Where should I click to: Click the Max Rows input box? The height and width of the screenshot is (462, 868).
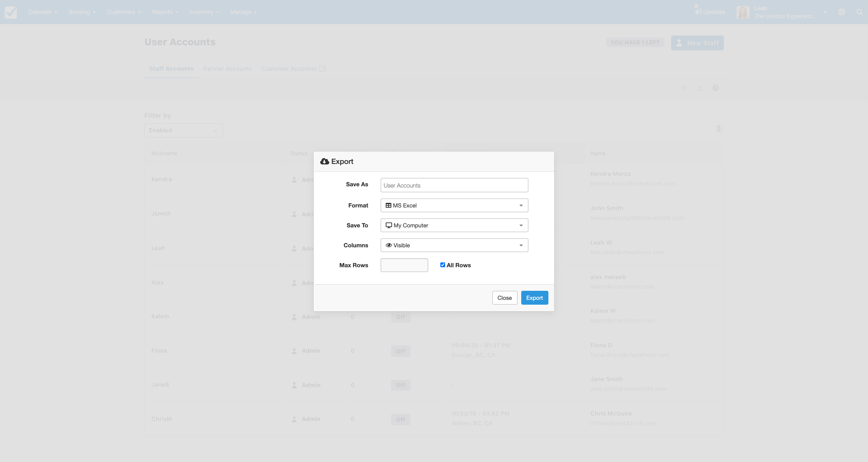coord(404,265)
